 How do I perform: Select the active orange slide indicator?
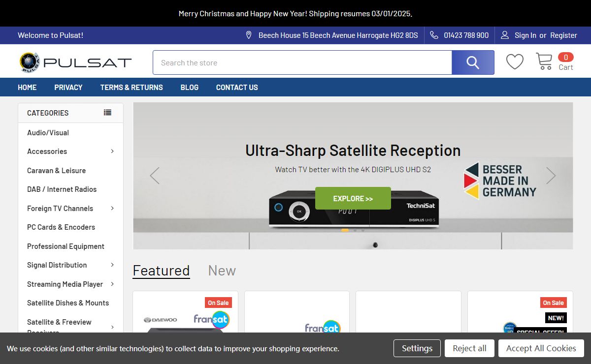point(345,230)
